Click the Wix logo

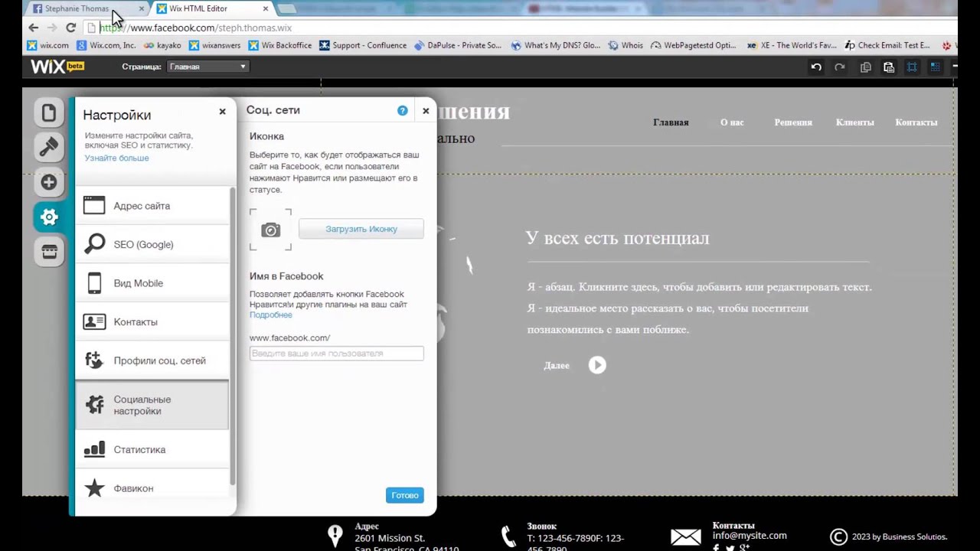[57, 67]
